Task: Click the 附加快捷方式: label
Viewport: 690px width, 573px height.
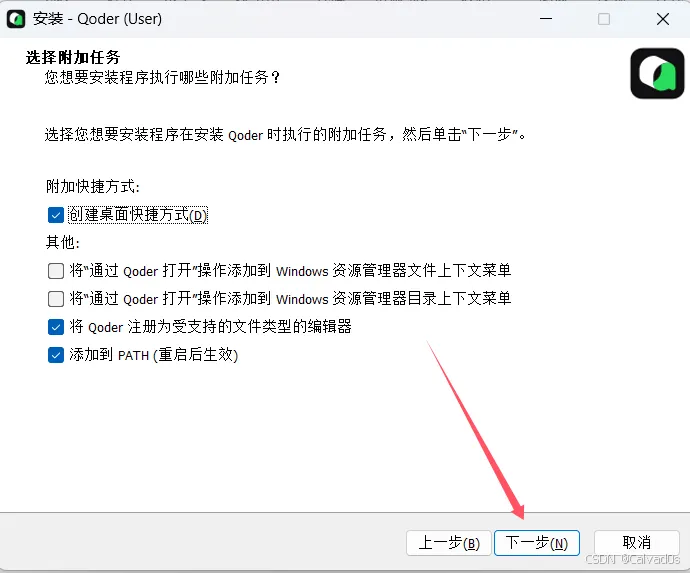Action: (x=93, y=187)
